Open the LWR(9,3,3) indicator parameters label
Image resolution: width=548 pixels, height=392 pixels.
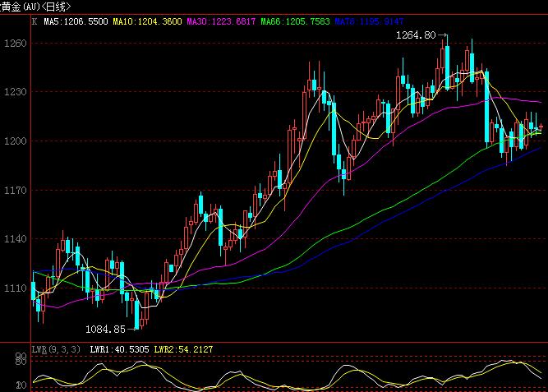click(x=56, y=349)
